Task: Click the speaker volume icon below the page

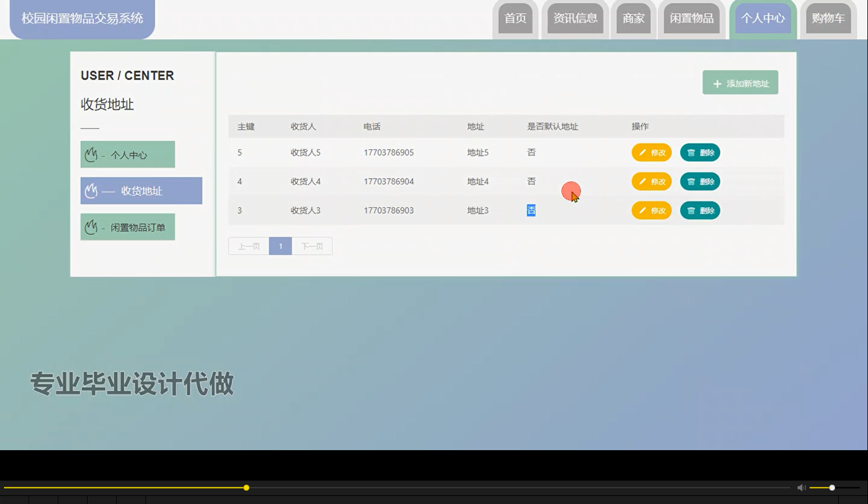Action: point(801,487)
